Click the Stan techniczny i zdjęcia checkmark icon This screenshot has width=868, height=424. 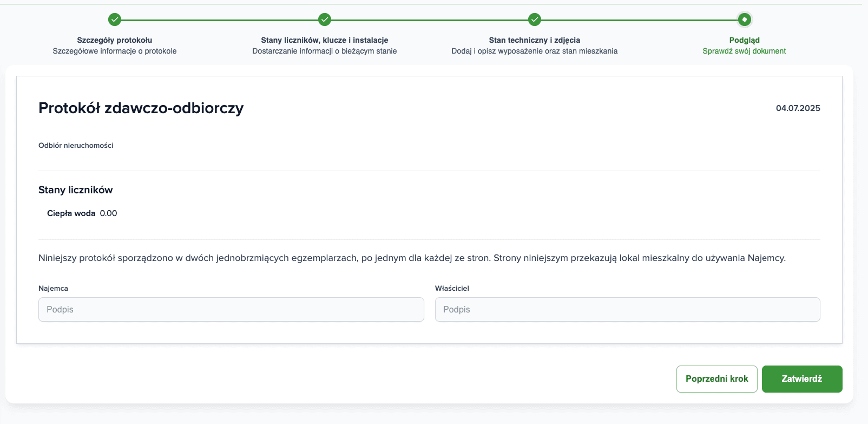tap(535, 19)
